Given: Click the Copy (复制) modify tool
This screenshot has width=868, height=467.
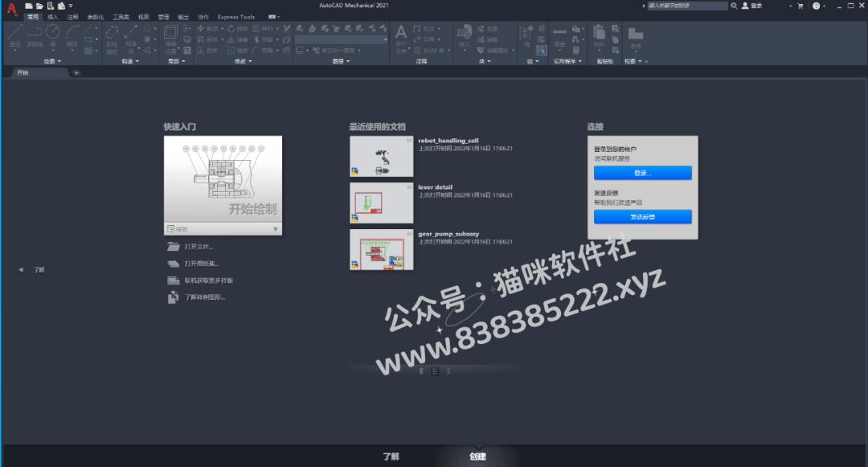Looking at the screenshot, I should pos(207,39).
